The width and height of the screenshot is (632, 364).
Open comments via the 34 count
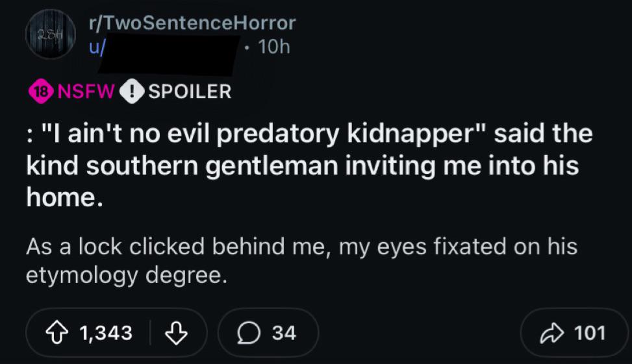[284, 333]
